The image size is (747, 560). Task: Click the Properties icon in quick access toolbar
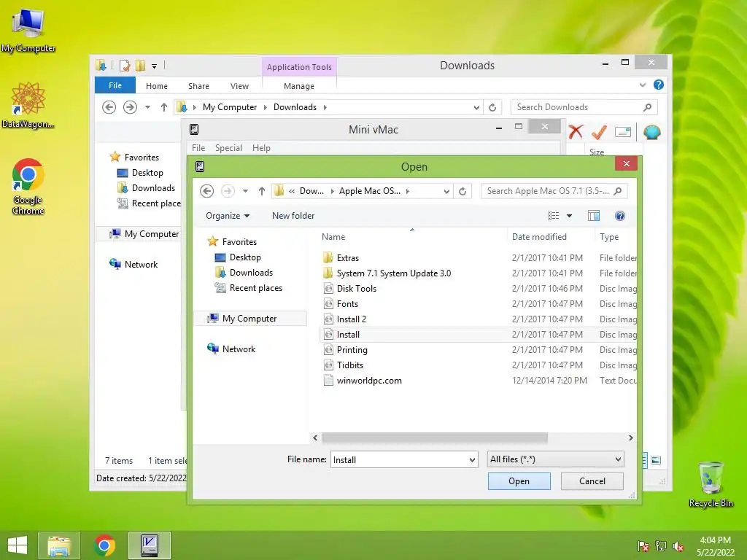125,65
